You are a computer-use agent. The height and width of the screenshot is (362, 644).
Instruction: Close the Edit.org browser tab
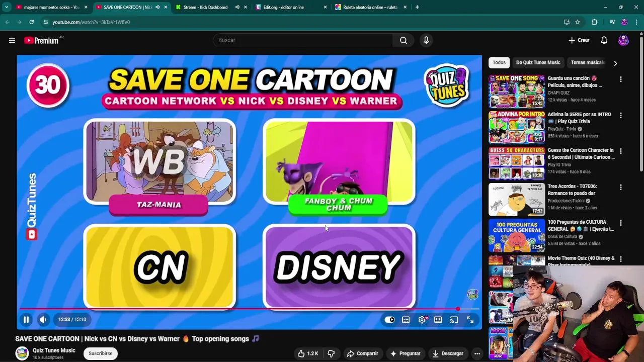[x=325, y=7]
